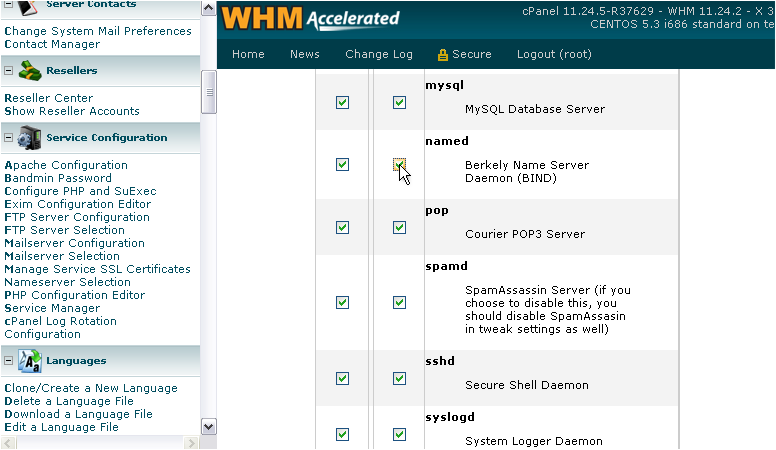Click the MySQL Database Server description
Screen dimensions: 776x450
tap(535, 109)
